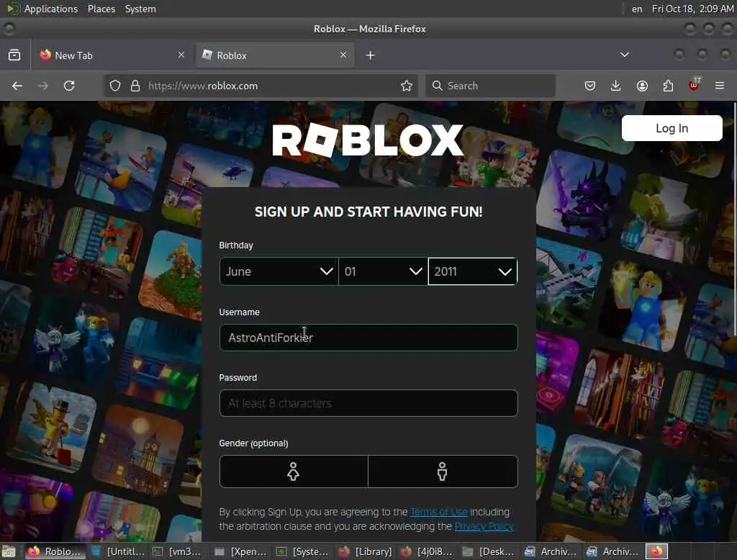The width and height of the screenshot is (737, 560).
Task: Switch to the [Xpen... taskbar window
Action: click(240, 551)
